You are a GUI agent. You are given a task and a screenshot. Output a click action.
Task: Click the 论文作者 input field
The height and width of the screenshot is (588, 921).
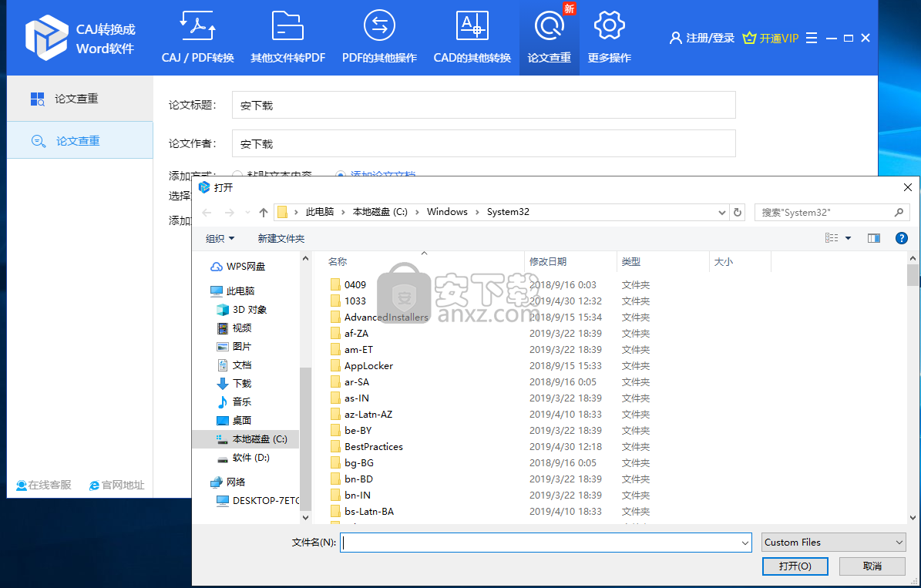(483, 143)
